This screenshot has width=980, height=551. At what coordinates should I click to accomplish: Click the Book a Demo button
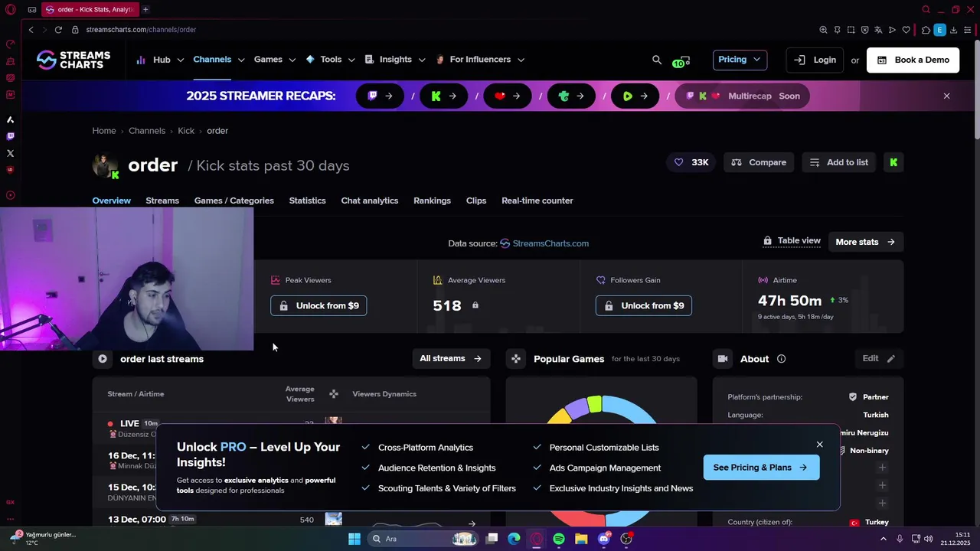pos(913,60)
